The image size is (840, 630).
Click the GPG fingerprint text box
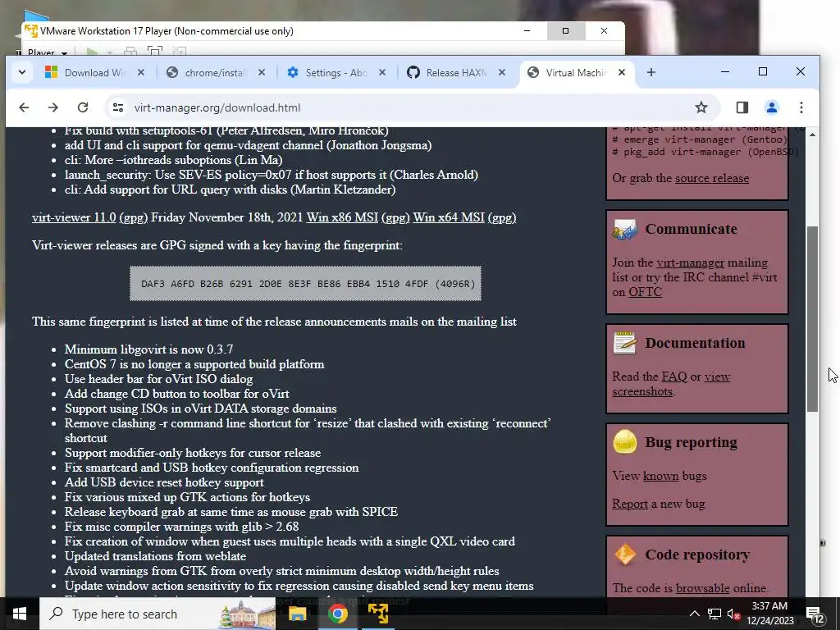coord(305,283)
